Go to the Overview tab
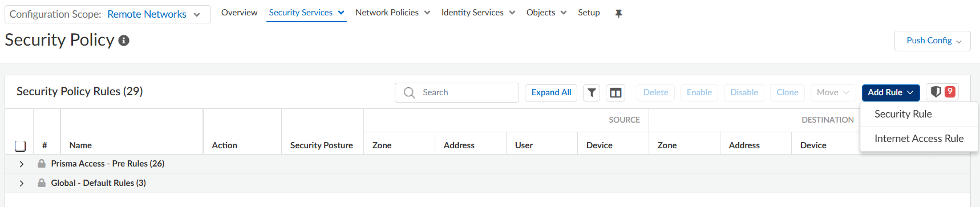Image resolution: width=980 pixels, height=207 pixels. pyautogui.click(x=239, y=13)
